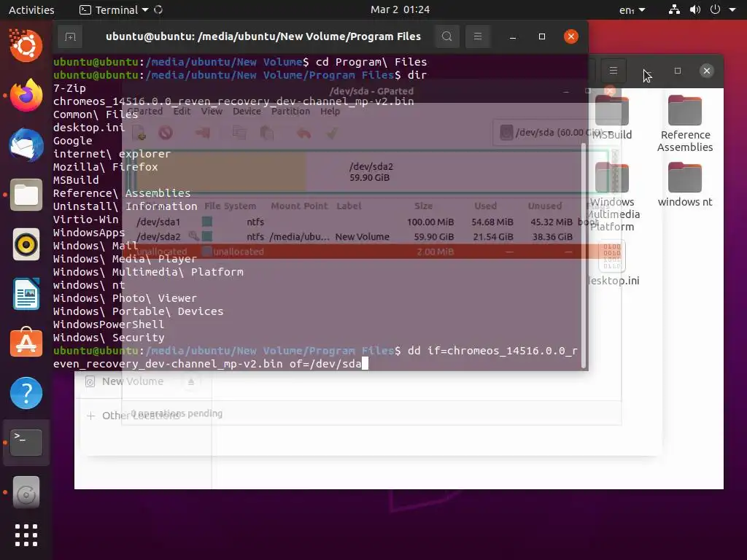Open Rhythmbox from the dock
The width and height of the screenshot is (747, 560).
tap(26, 244)
